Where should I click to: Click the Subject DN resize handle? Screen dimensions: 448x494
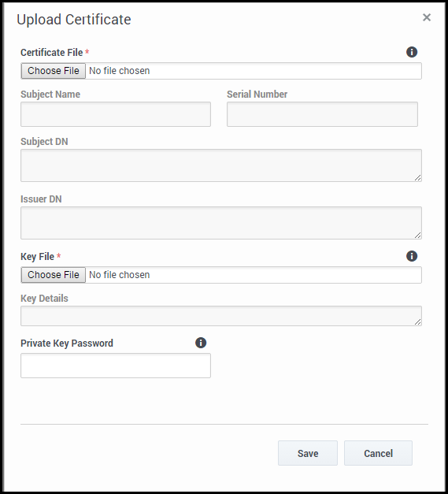tap(418, 178)
